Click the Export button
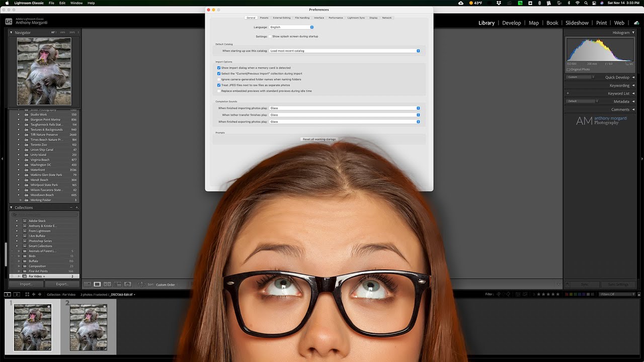The height and width of the screenshot is (362, 644). click(62, 284)
